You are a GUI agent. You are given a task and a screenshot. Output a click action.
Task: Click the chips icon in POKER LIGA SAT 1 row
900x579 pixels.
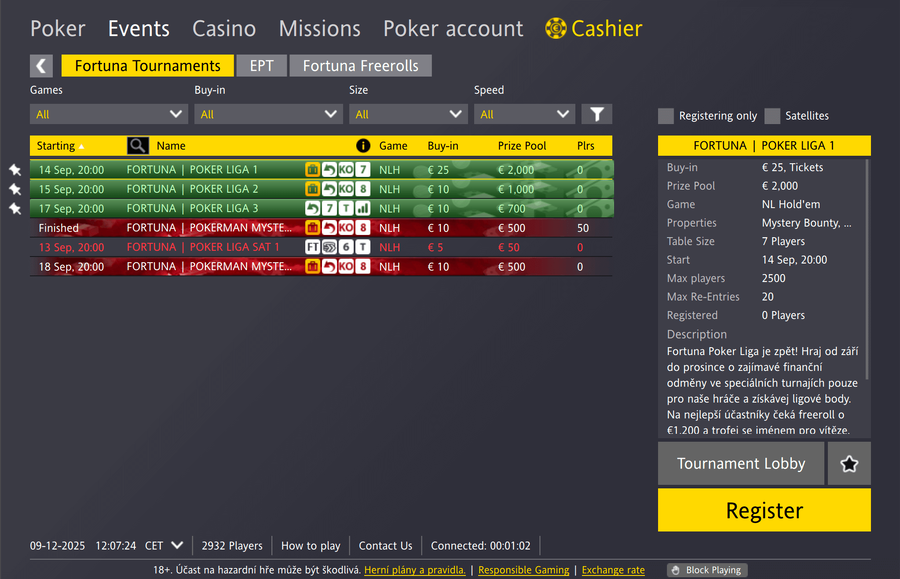coord(329,247)
